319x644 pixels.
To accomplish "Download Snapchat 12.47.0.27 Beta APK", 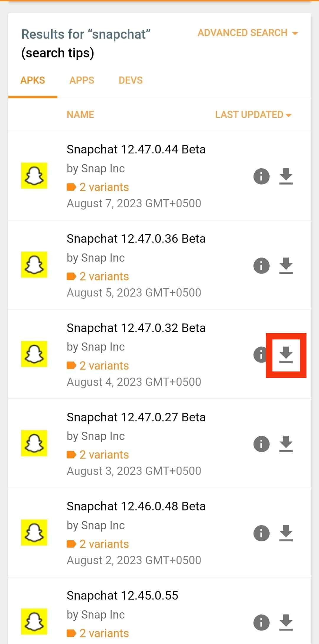I will tap(286, 444).
